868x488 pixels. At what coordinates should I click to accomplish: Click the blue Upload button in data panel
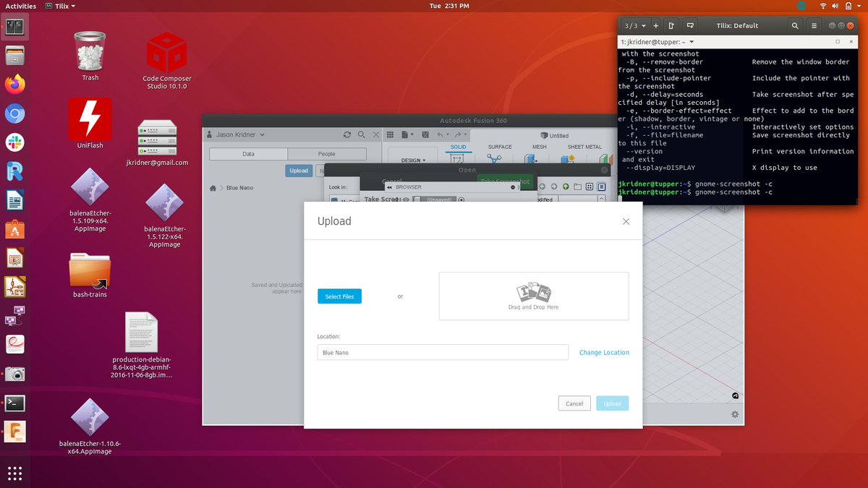tap(299, 171)
